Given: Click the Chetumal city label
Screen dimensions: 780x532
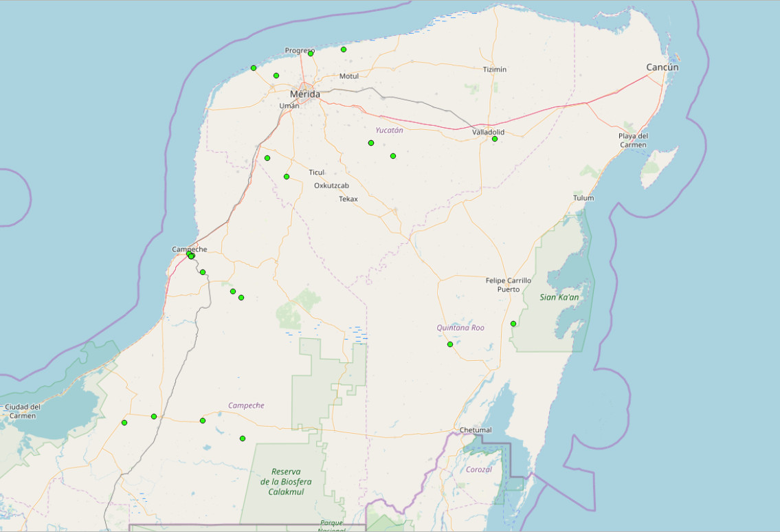Looking at the screenshot, I should pyautogui.click(x=476, y=430).
